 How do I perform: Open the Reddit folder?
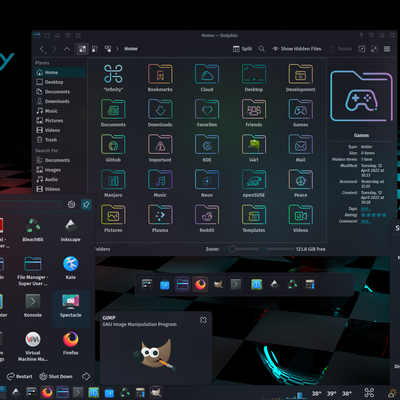click(x=207, y=218)
